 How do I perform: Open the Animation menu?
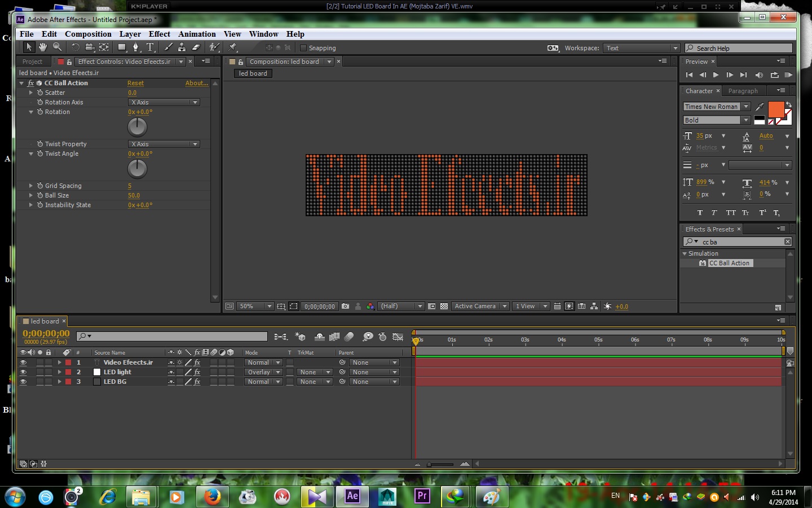(x=197, y=34)
